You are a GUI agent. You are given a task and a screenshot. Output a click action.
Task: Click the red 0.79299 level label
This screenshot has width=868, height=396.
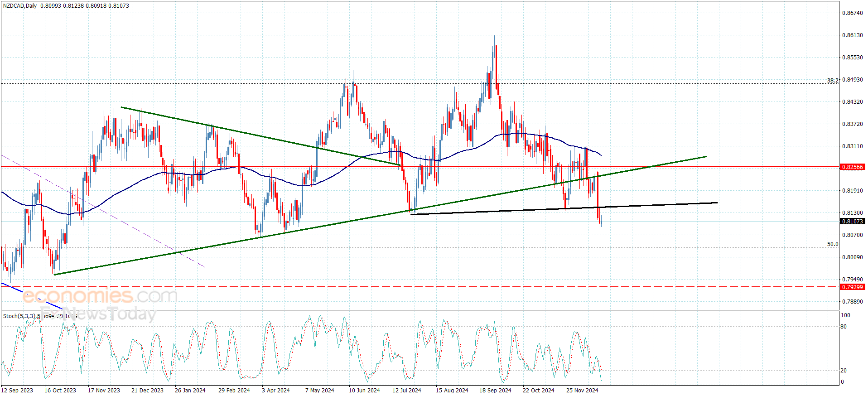click(x=852, y=287)
